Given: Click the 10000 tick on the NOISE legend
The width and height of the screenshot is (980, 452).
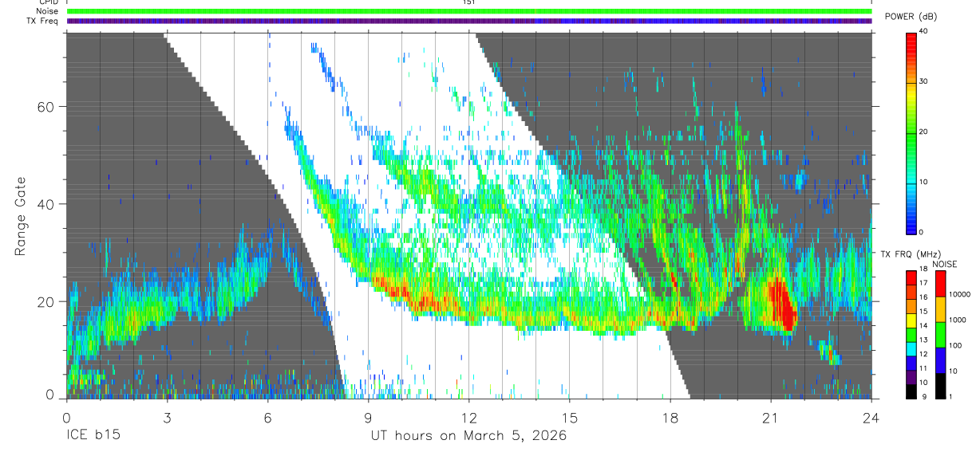Looking at the screenshot, I should click(960, 294).
